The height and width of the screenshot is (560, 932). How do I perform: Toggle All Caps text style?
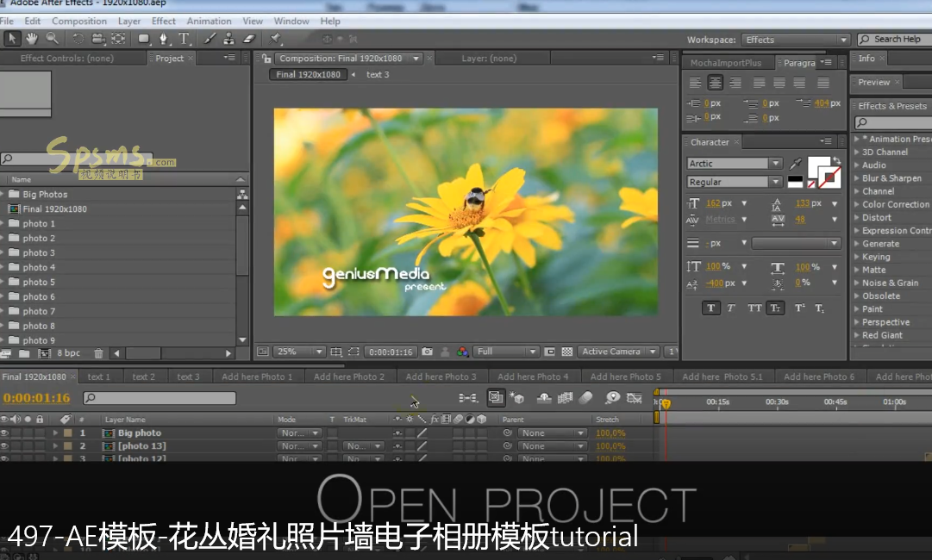coord(754,308)
